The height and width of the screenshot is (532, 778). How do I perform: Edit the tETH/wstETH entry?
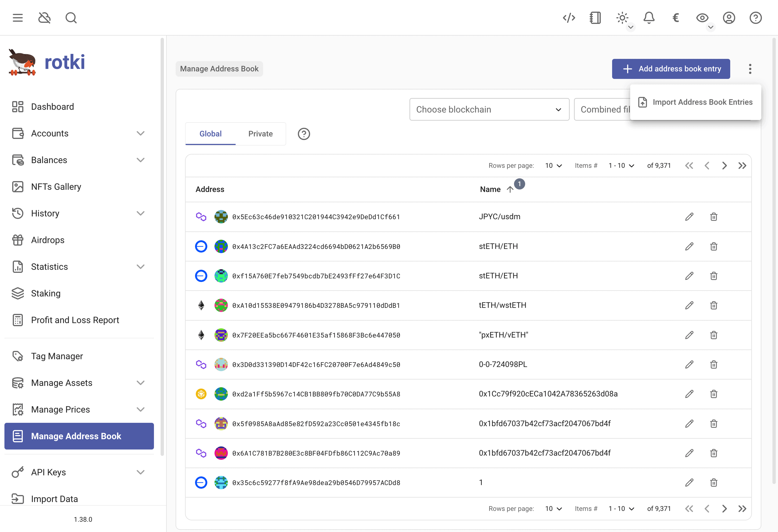pos(689,305)
